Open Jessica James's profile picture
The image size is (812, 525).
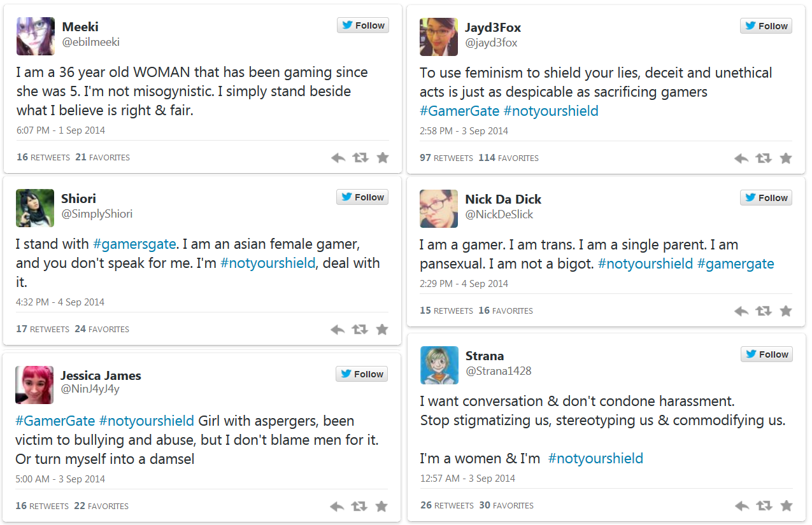[34, 385]
